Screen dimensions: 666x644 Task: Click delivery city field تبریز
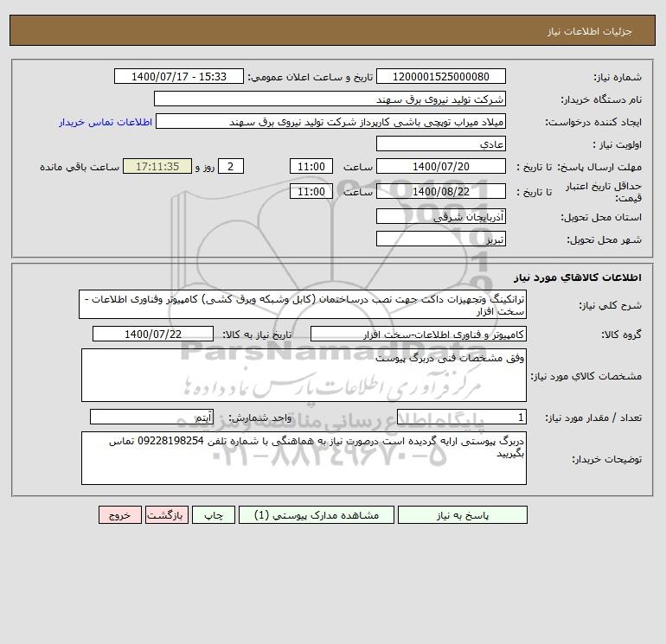[441, 239]
